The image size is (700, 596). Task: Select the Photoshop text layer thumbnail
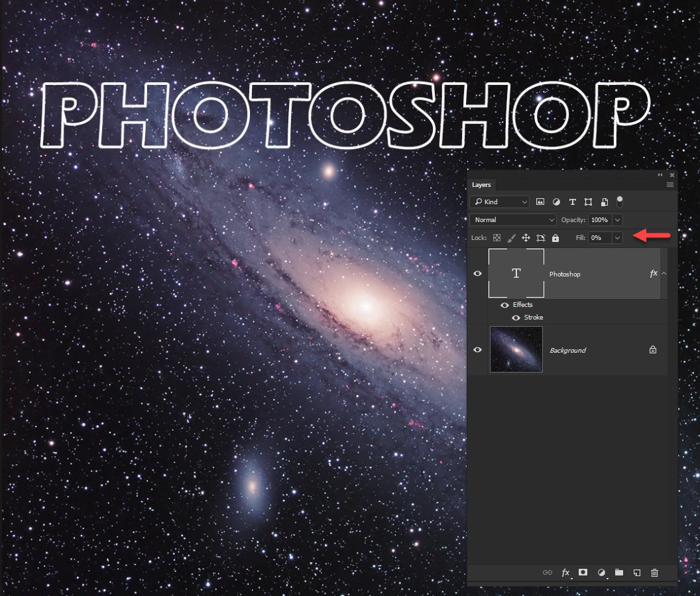pyautogui.click(x=516, y=273)
